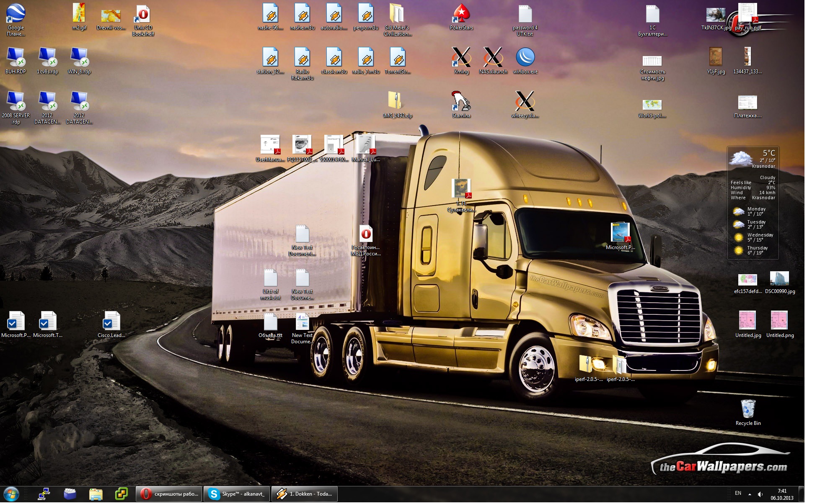Open the Recycle Bin
The image size is (838, 504).
[x=748, y=412]
